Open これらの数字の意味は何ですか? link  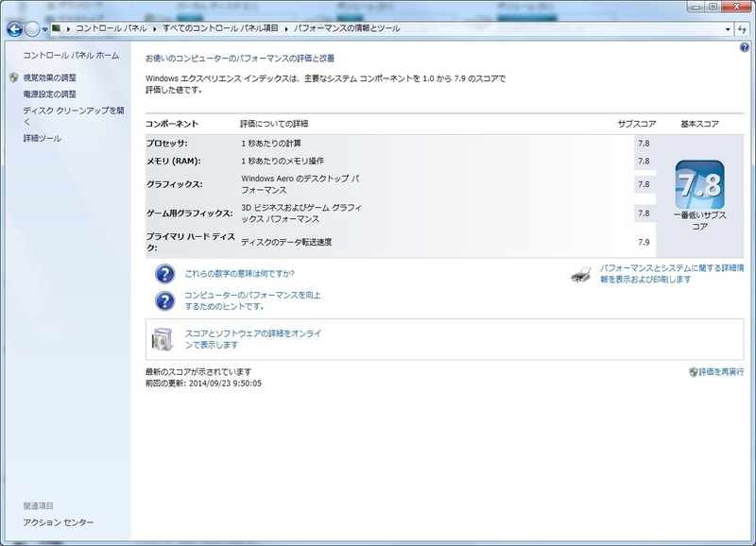[x=239, y=274]
